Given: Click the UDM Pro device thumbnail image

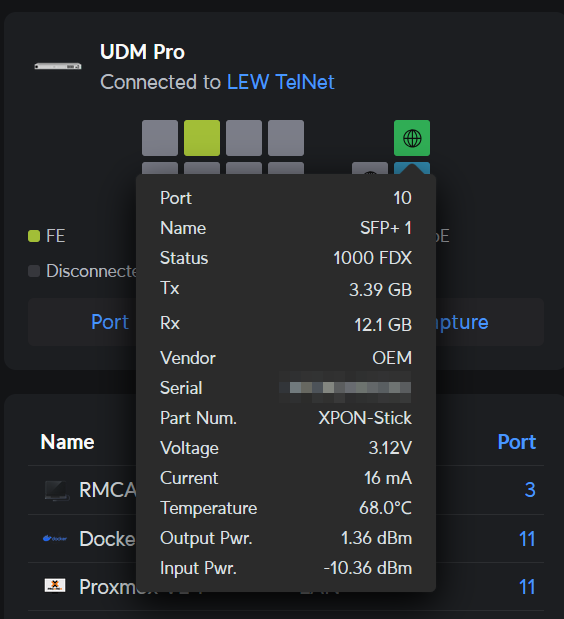Looking at the screenshot, I should coord(58,66).
